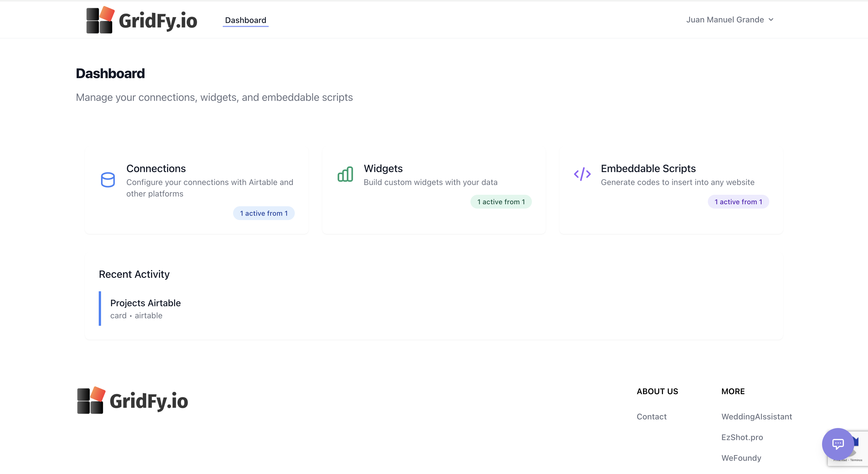The width and height of the screenshot is (868, 474).
Task: Open the Projects Airtable activity item
Action: (145, 303)
